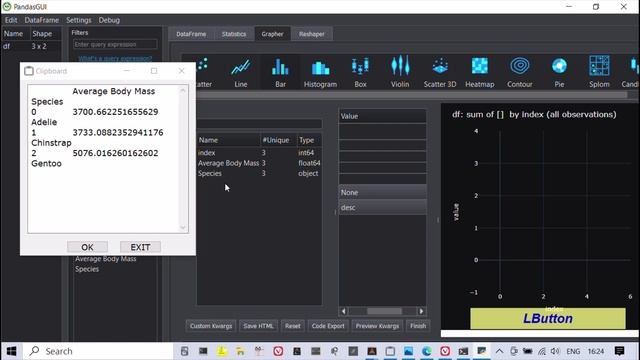
Task: Select the 'desc' option in the Value list
Action: [382, 207]
